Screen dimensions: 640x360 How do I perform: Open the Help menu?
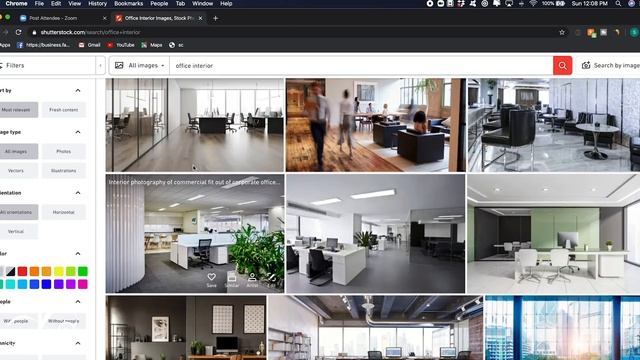226,4
